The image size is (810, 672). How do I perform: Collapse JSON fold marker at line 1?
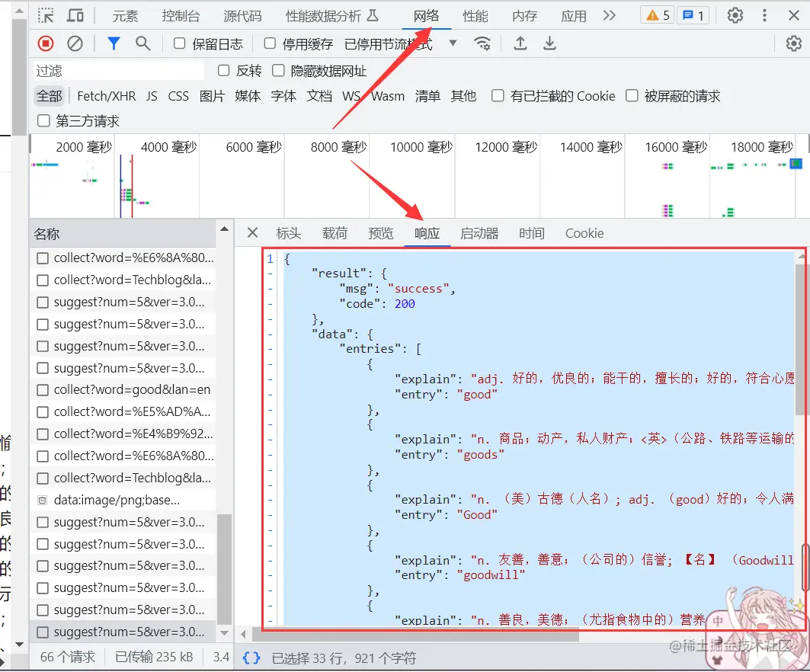click(270, 259)
